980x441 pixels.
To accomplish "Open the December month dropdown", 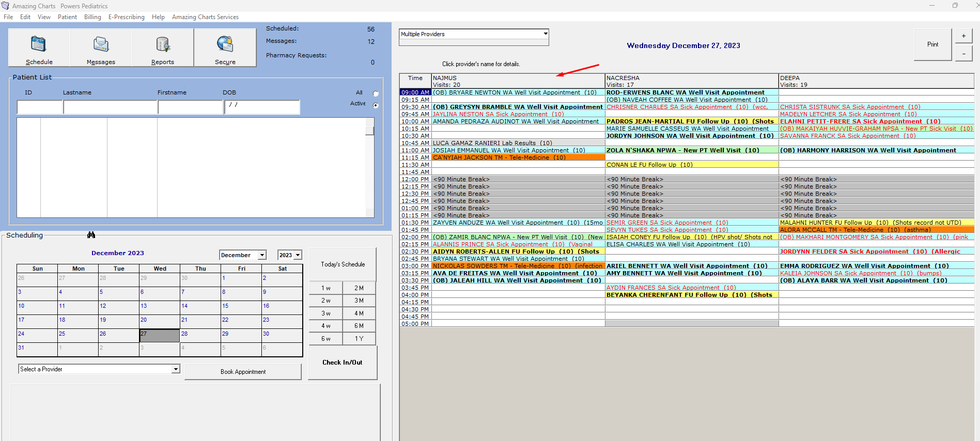I will [262, 255].
